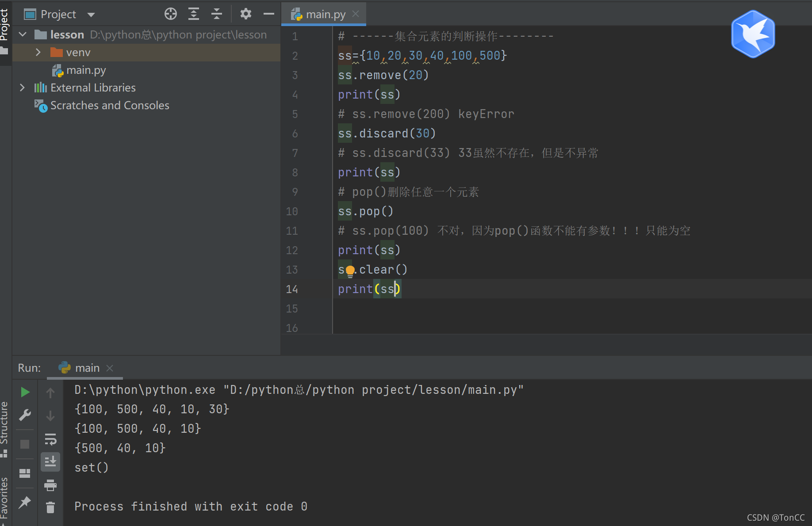Click console output {500, 40, 10}
Image resolution: width=812 pixels, height=526 pixels.
pyautogui.click(x=120, y=448)
